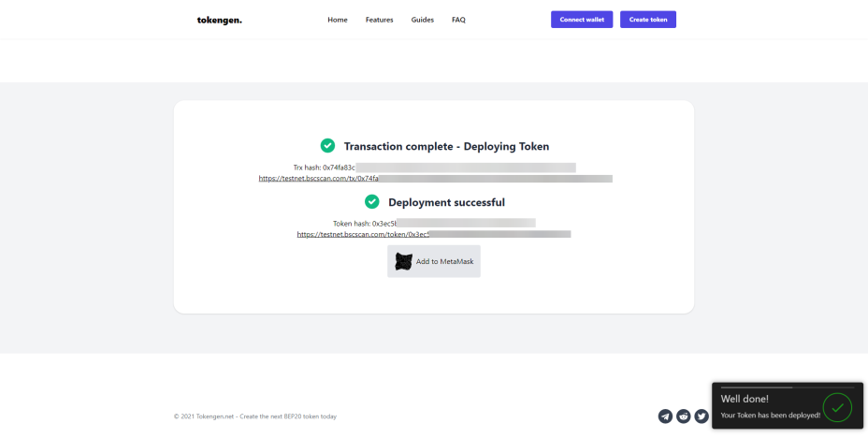This screenshot has width=868, height=438.
Task: Click Add to MetaMask button
Action: [x=434, y=261]
